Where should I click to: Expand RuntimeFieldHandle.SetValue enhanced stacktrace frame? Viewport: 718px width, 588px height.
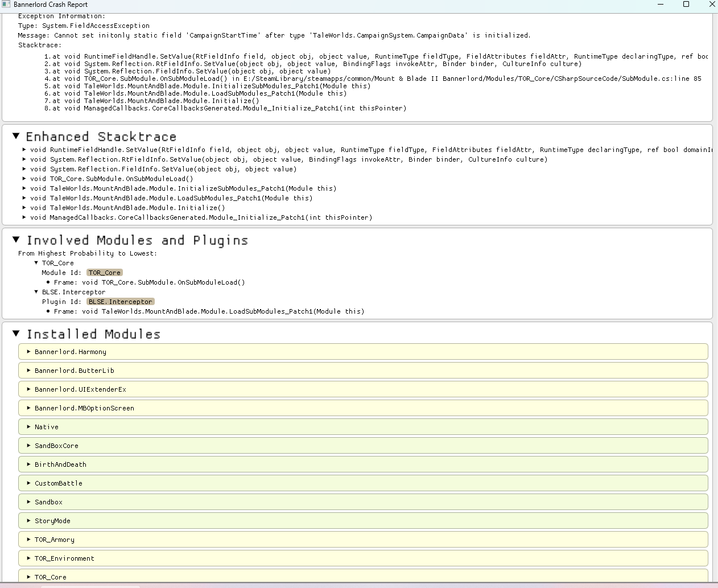[x=24, y=150]
